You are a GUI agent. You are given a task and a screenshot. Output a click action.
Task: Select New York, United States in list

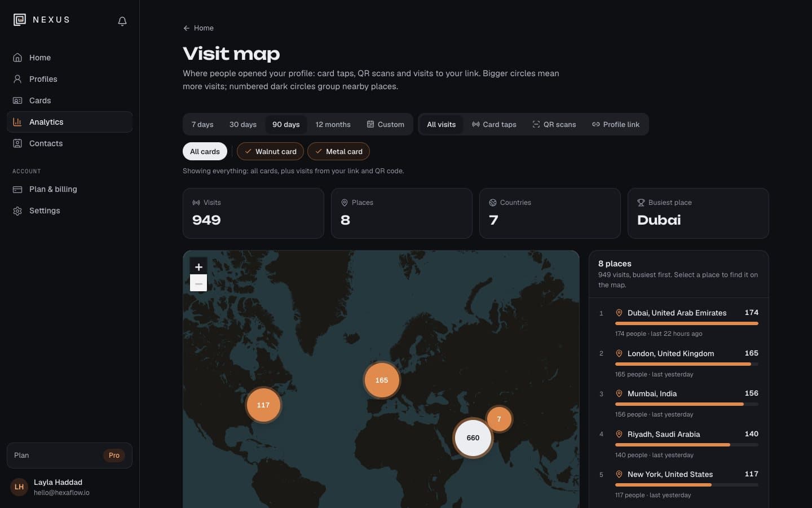pos(679,484)
